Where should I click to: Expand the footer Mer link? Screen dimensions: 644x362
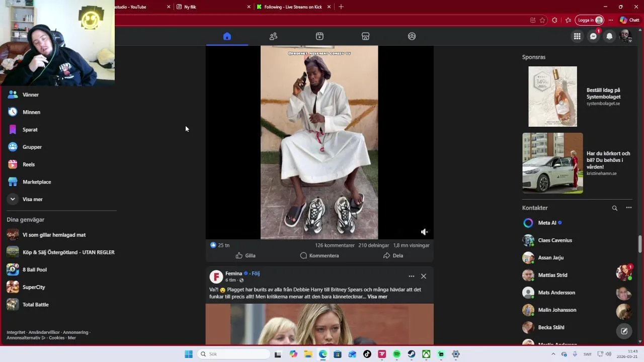[x=72, y=338]
